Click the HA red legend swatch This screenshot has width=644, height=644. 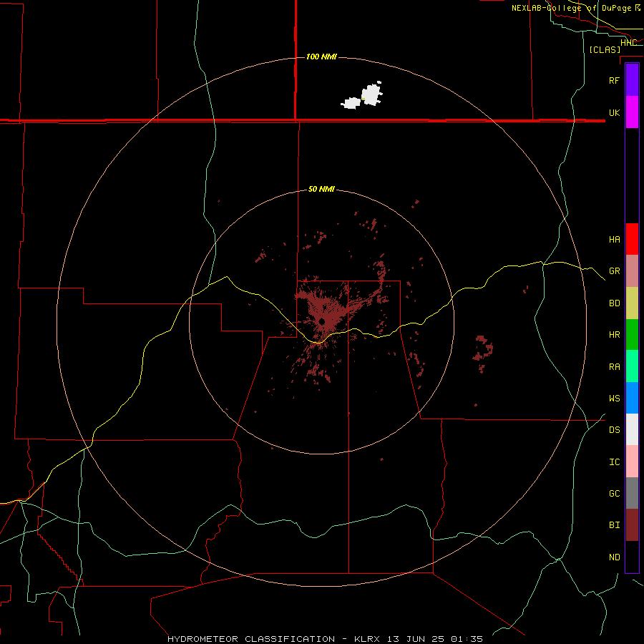coord(632,239)
